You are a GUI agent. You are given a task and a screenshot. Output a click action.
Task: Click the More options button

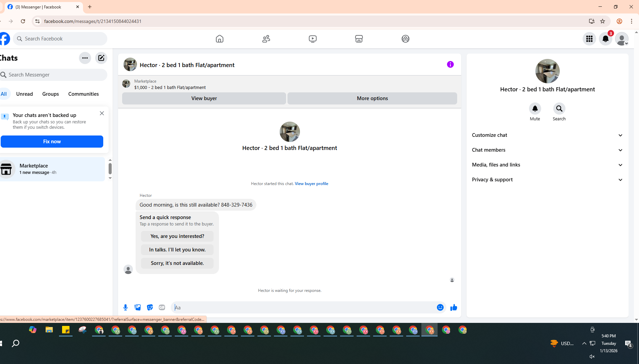372,98
